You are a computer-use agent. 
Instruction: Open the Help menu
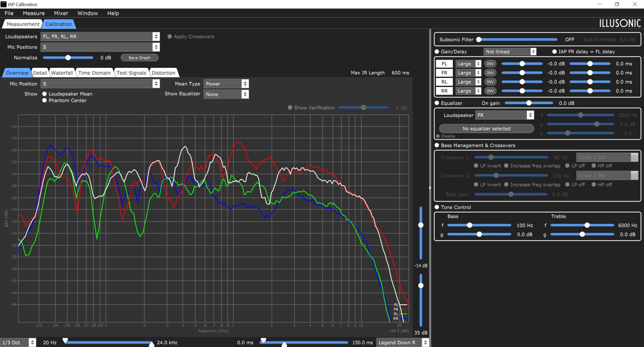(113, 13)
